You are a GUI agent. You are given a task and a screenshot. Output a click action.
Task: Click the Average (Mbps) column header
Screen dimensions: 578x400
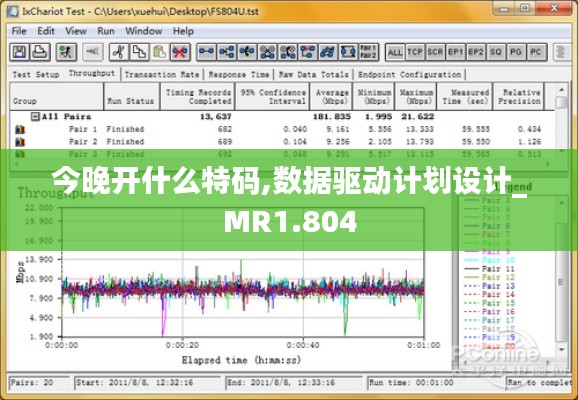[331, 97]
